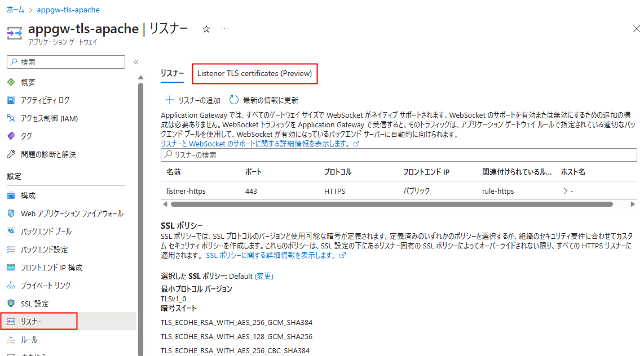Open フロントエンド IP 構成
This screenshot has height=356, width=644.
pyautogui.click(x=51, y=268)
